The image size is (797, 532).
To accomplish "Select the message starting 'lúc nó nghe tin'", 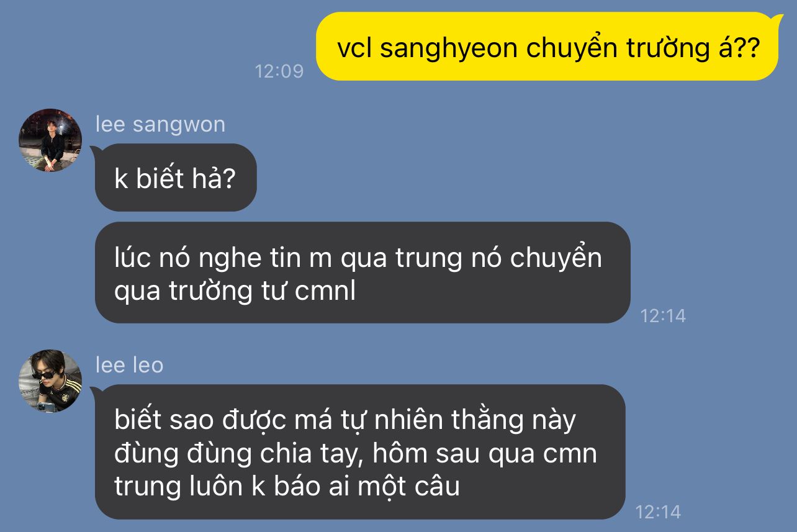I will [x=362, y=273].
